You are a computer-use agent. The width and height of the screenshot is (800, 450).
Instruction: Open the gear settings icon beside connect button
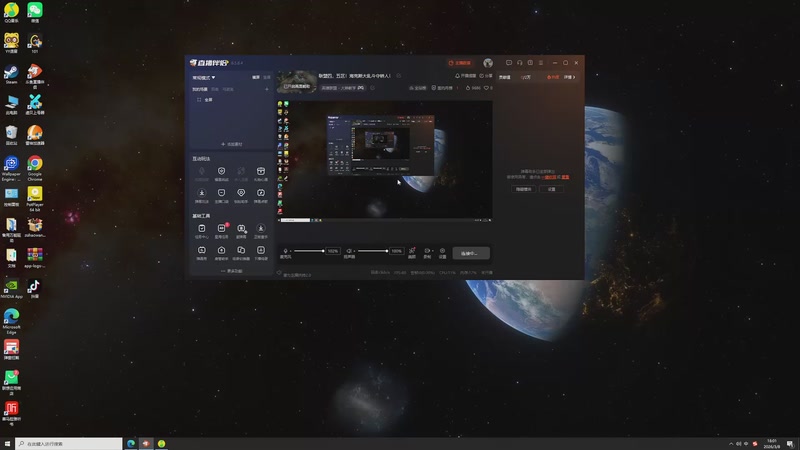pyautogui.click(x=442, y=251)
